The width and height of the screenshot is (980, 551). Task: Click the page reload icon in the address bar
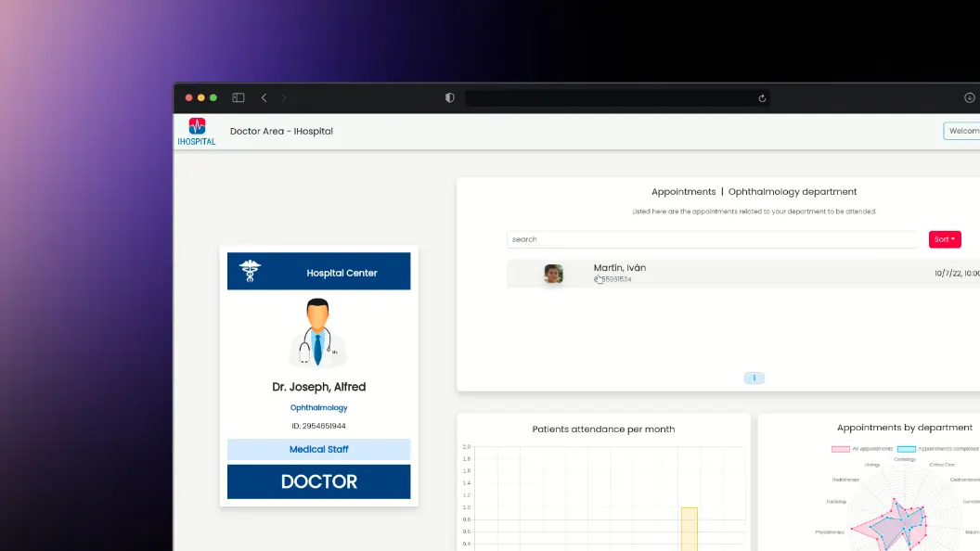click(x=762, y=97)
